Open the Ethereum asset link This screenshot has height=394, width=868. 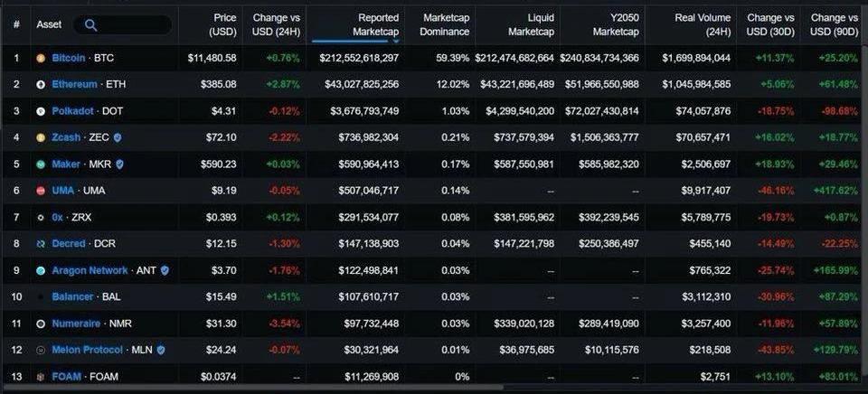tap(74, 85)
